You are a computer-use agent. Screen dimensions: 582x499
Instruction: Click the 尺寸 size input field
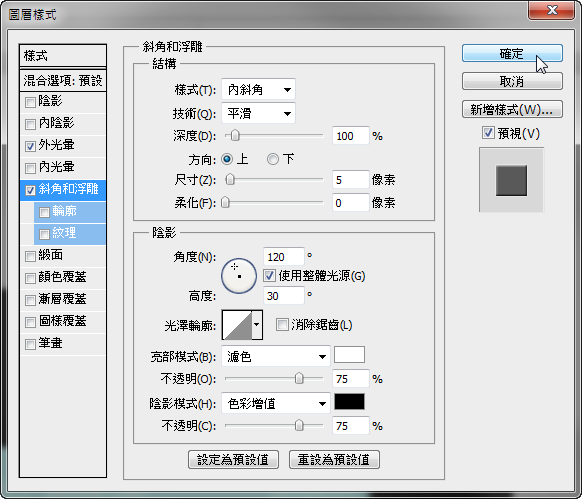[x=350, y=180]
